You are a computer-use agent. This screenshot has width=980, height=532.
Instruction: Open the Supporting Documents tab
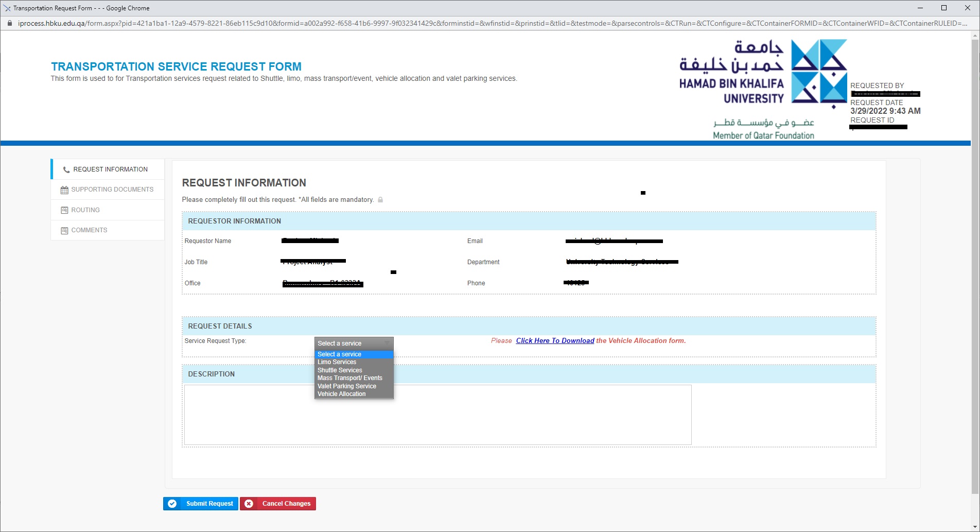[x=108, y=190]
